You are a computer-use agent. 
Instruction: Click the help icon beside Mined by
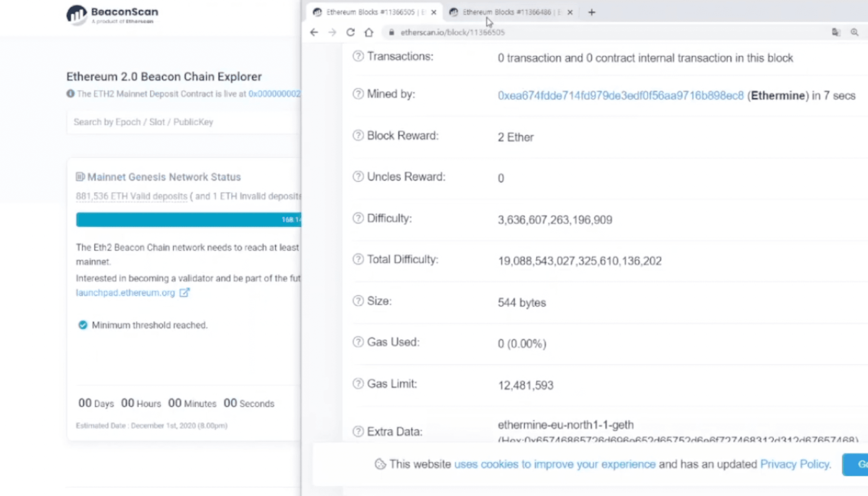click(x=358, y=94)
